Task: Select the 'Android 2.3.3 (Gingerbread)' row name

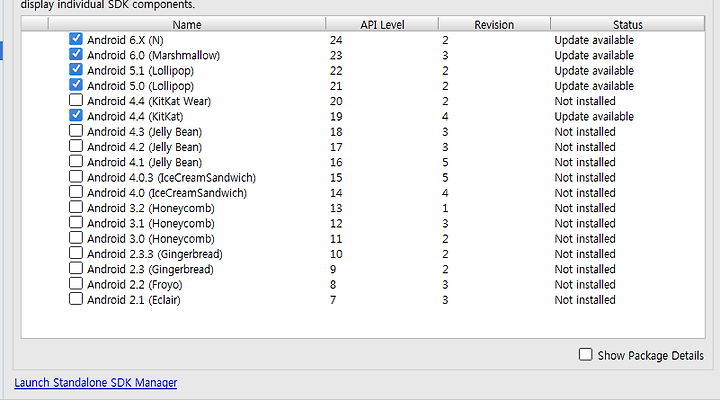Action: (x=155, y=254)
